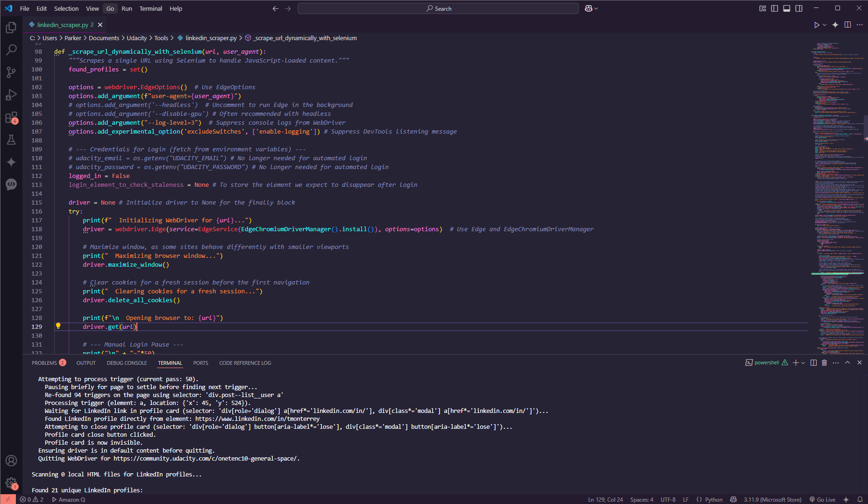This screenshot has height=504, width=868.
Task: Change file encoding UTF-8
Action: pyautogui.click(x=668, y=499)
